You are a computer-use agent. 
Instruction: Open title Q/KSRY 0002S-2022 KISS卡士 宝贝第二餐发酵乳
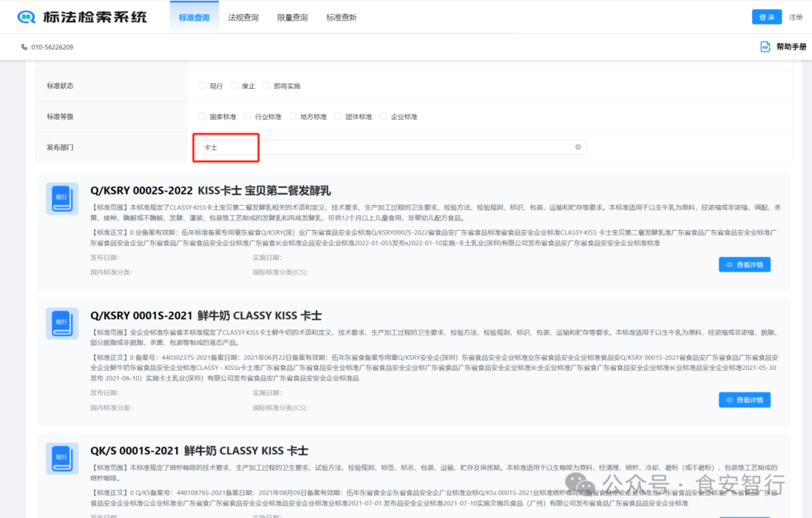(x=211, y=191)
